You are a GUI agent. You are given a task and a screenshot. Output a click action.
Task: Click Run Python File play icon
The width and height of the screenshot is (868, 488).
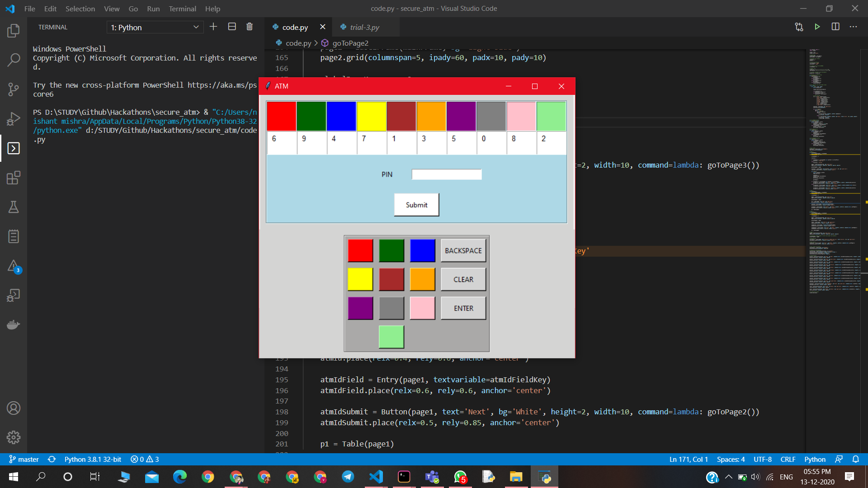(x=817, y=27)
